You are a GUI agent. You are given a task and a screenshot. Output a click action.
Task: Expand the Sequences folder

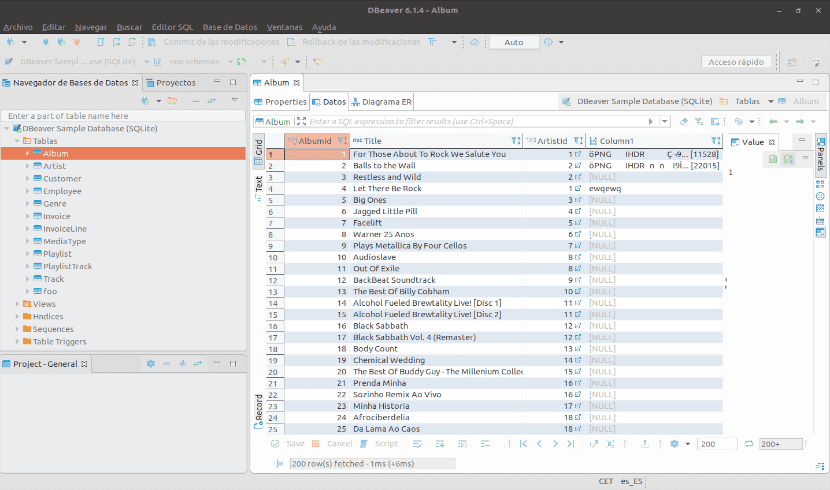click(x=17, y=329)
